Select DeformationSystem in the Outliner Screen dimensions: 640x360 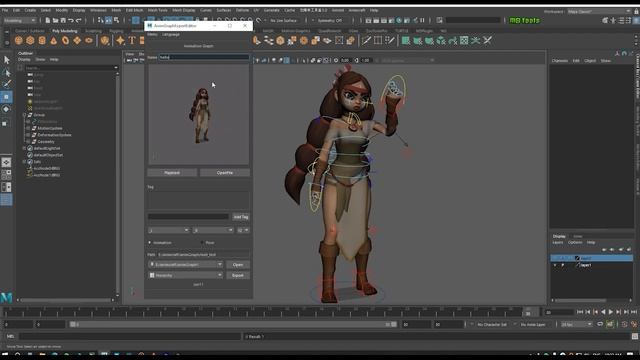(54, 135)
